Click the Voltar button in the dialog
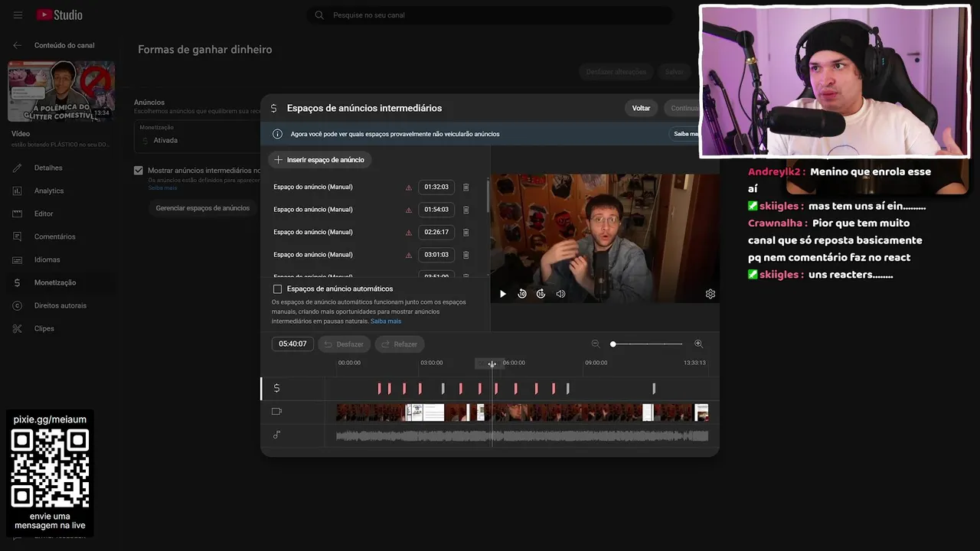The width and height of the screenshot is (980, 551). (641, 108)
